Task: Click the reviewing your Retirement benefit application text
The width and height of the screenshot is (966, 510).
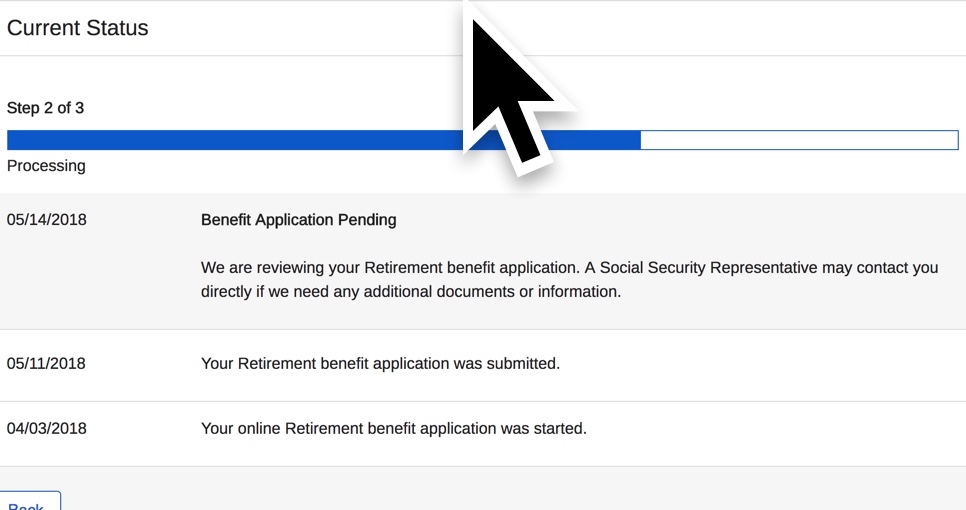Action: (x=391, y=268)
